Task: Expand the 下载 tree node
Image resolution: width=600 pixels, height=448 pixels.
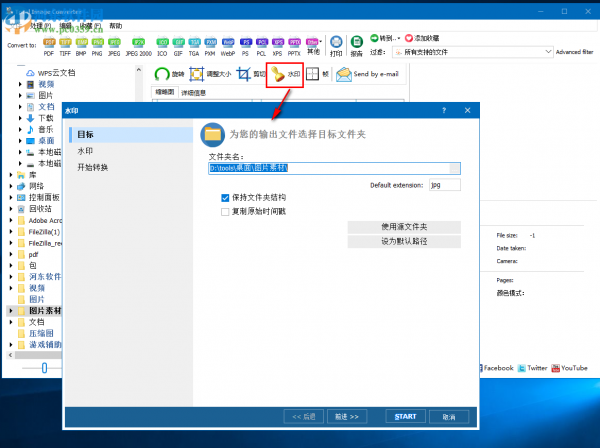Action: pyautogui.click(x=20, y=118)
